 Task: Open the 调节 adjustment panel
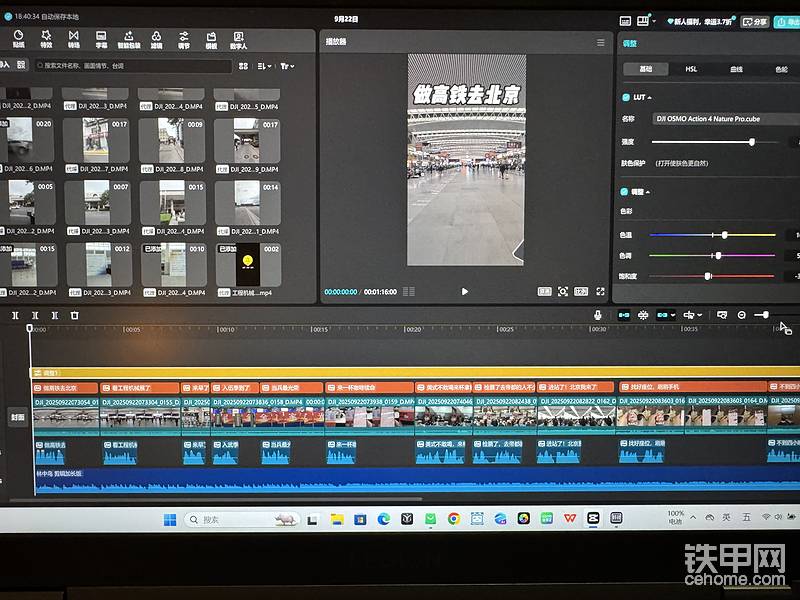click(184, 39)
